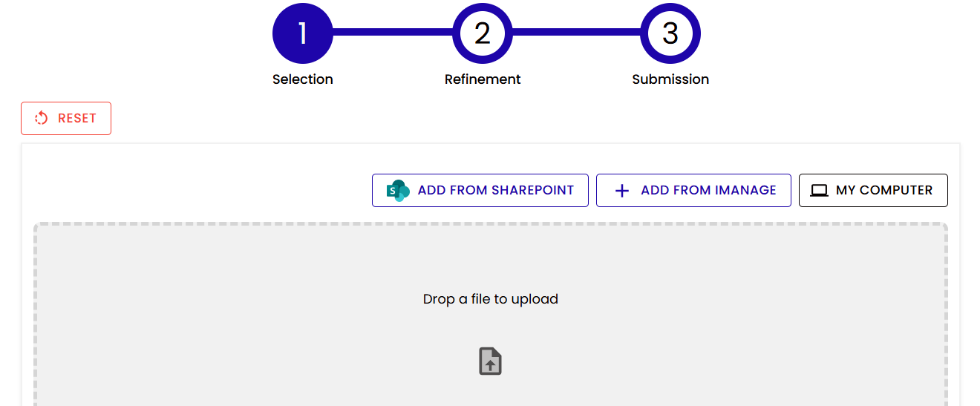Click progress line between steps 2 and 3
The height and width of the screenshot is (406, 980).
[576, 33]
